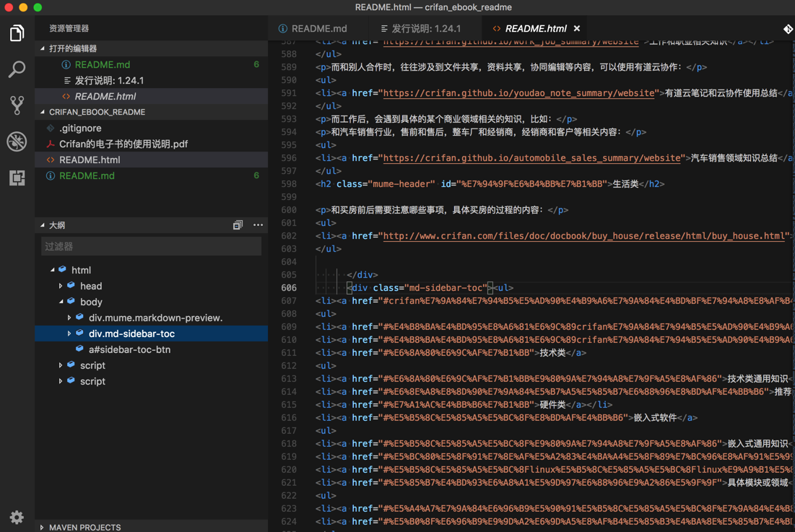Collapse the html node in outline
Image resolution: width=795 pixels, height=532 pixels.
[52, 270]
